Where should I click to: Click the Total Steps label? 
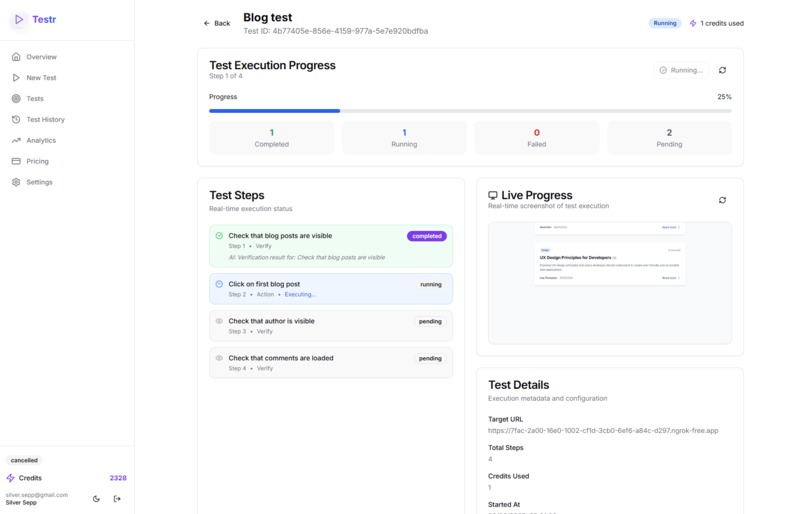[x=506, y=448]
